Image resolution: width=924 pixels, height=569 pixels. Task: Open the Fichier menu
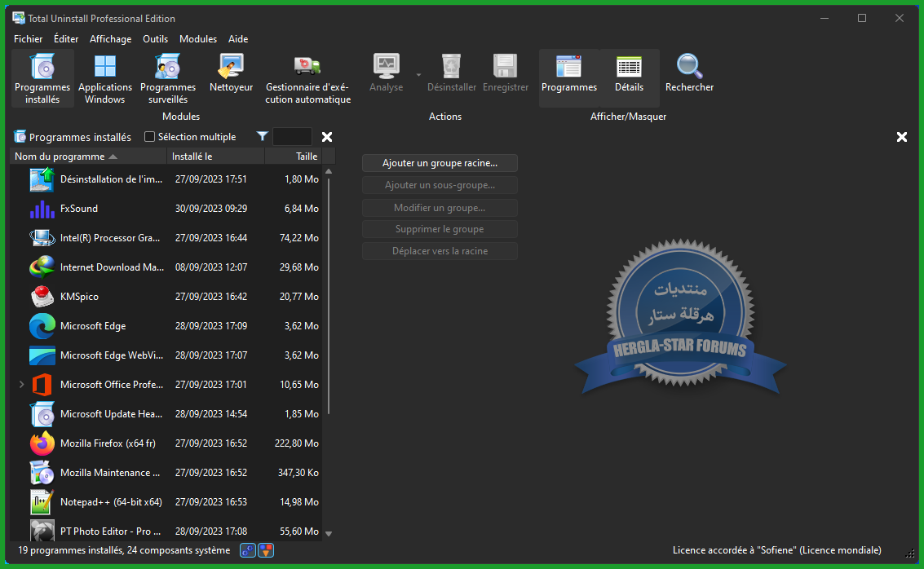coord(29,39)
